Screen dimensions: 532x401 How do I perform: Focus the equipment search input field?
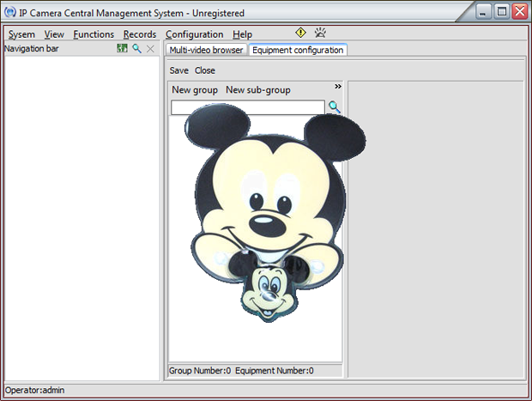coord(248,107)
